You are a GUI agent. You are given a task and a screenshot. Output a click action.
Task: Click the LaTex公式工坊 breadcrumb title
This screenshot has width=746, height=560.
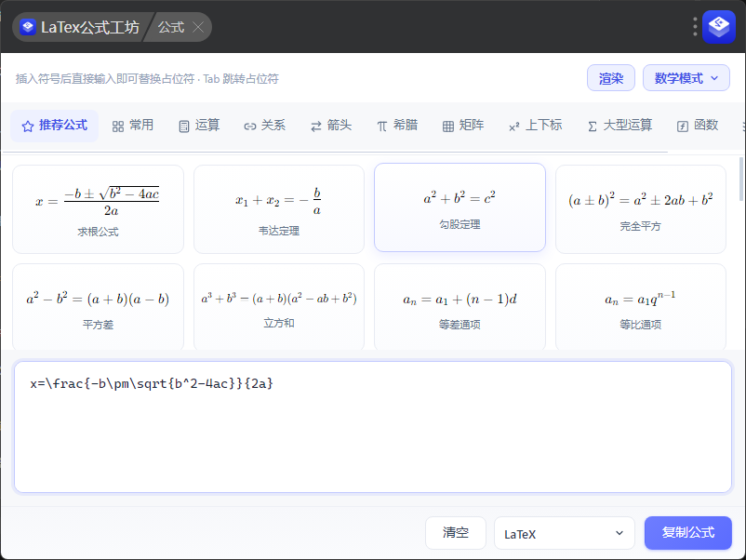pyautogui.click(x=90, y=27)
